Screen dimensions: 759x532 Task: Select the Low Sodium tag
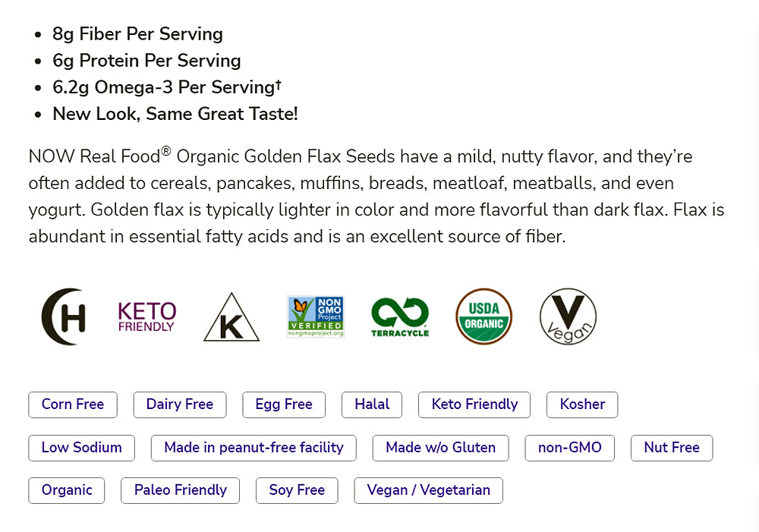82,448
